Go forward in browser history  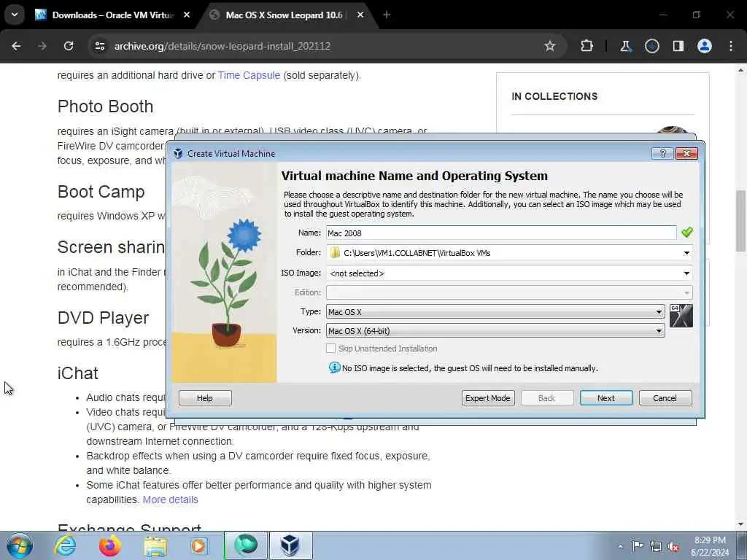pos(42,46)
